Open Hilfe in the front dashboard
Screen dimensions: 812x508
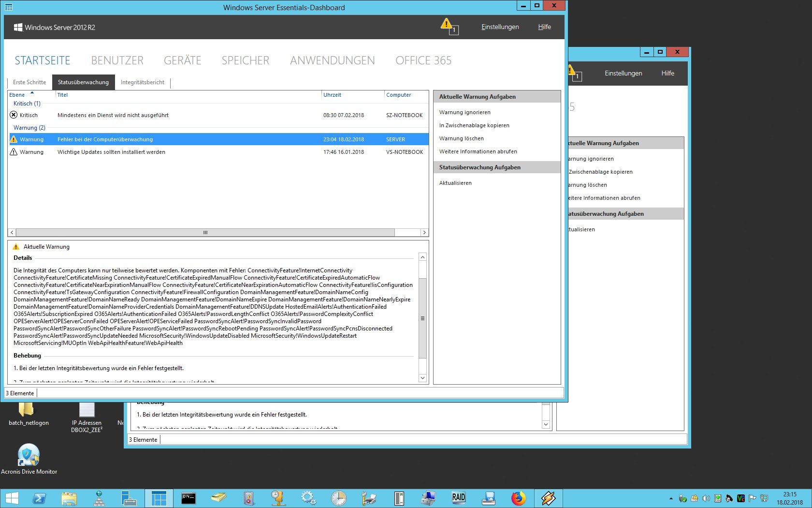[x=544, y=27]
